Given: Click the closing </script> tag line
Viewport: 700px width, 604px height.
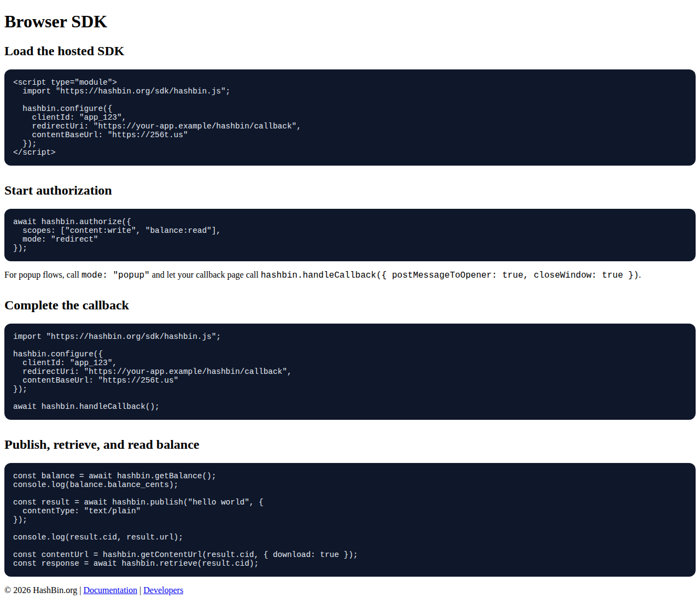Looking at the screenshot, I should coord(34,153).
